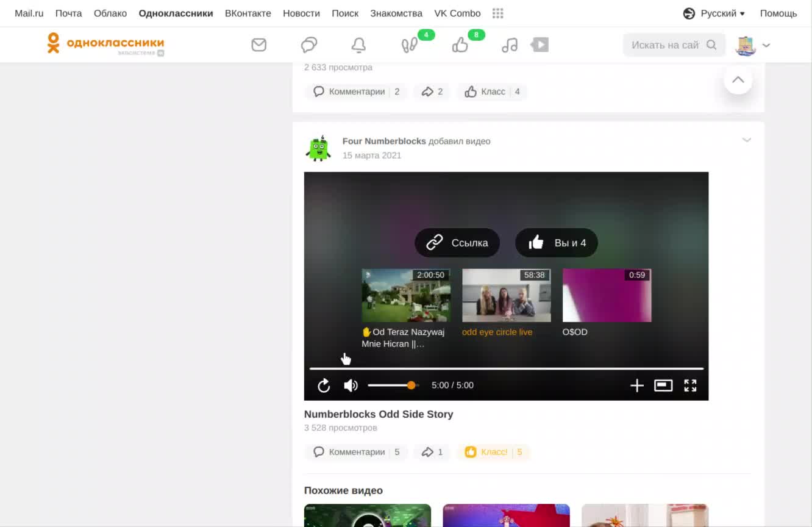
Task: Mute the video sound
Action: click(351, 385)
